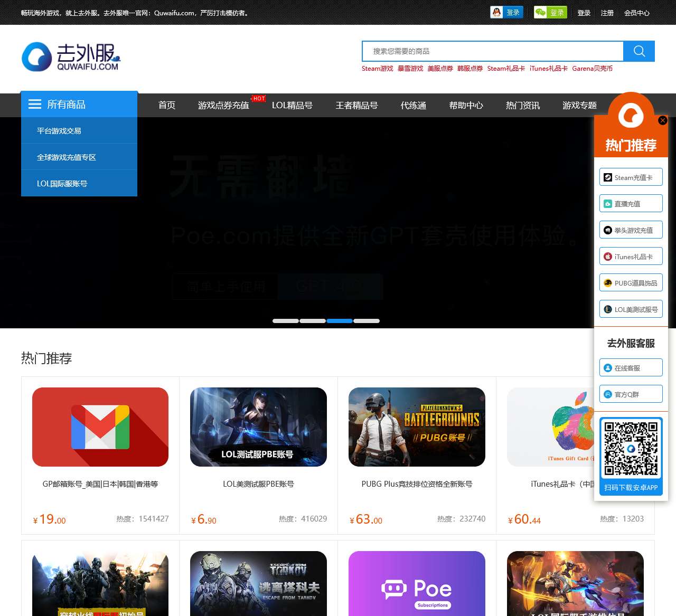The width and height of the screenshot is (676, 616).
Task: Open Steam充值卡 in the sidebar
Action: point(631,177)
